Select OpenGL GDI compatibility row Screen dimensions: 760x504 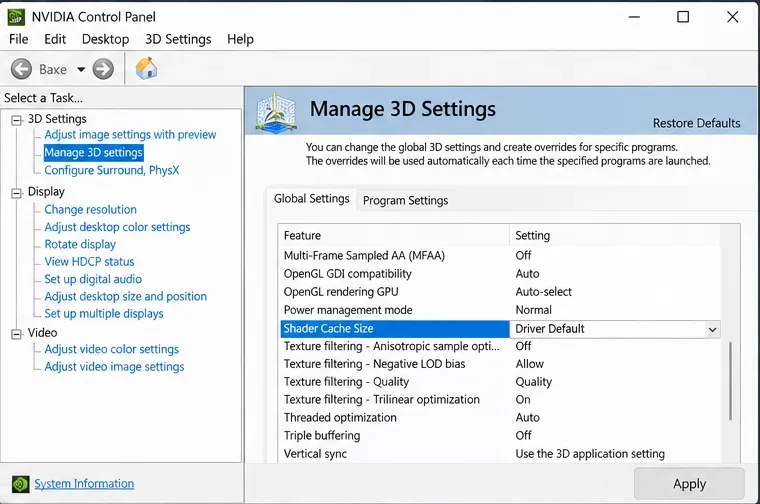tap(500, 274)
